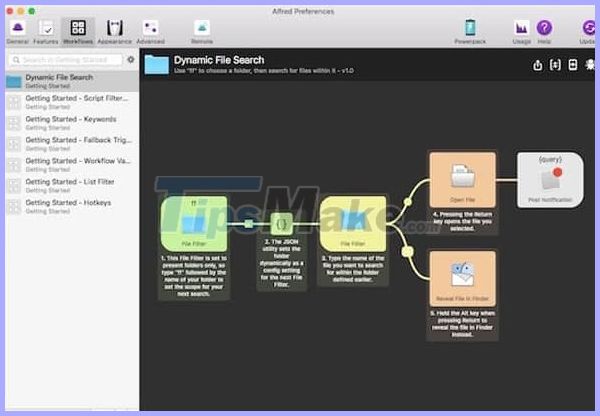
Task: Click the yellow minimize window button
Action: (21, 11)
